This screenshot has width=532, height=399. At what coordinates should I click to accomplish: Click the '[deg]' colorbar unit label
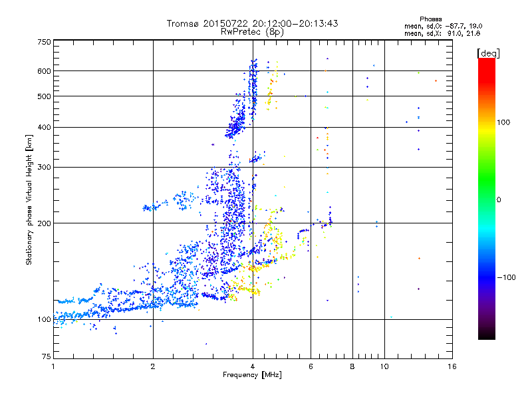click(x=488, y=53)
